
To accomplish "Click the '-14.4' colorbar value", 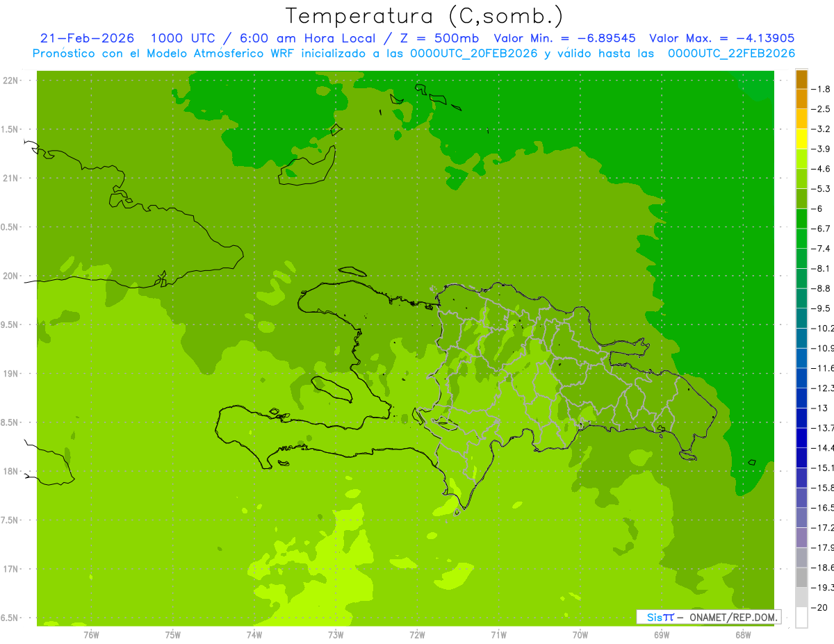I will 823,447.
